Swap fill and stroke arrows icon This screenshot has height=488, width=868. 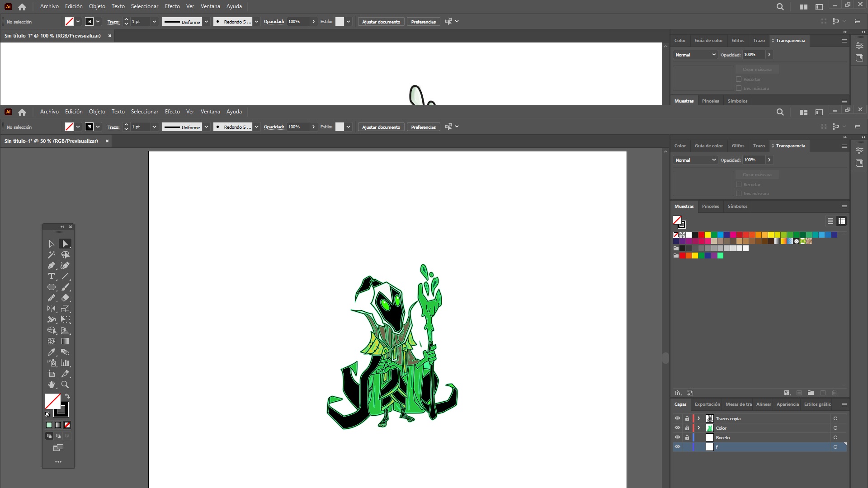coord(67,396)
